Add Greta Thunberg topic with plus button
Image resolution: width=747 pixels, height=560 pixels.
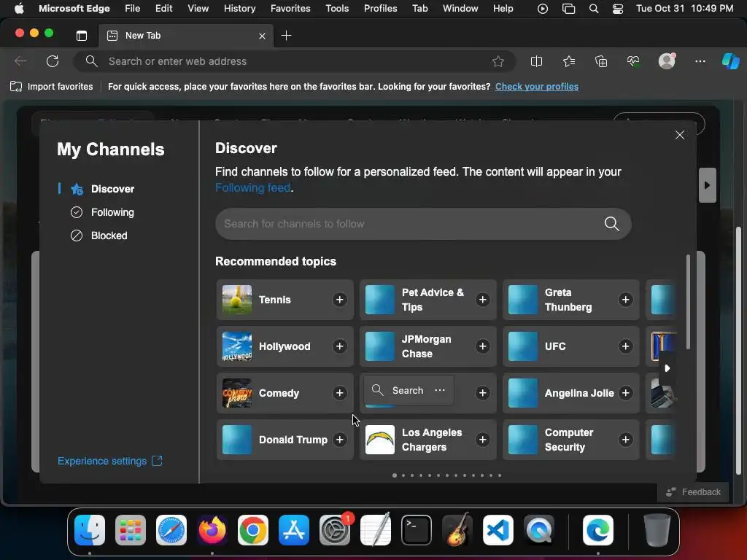click(625, 300)
